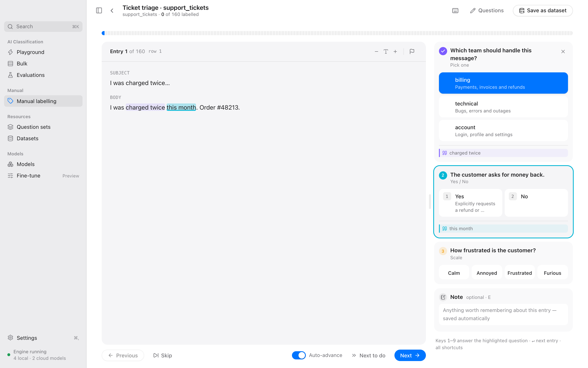Toggle the sidebar panel icon
Screen dimensions: 588x368
(x=99, y=10)
